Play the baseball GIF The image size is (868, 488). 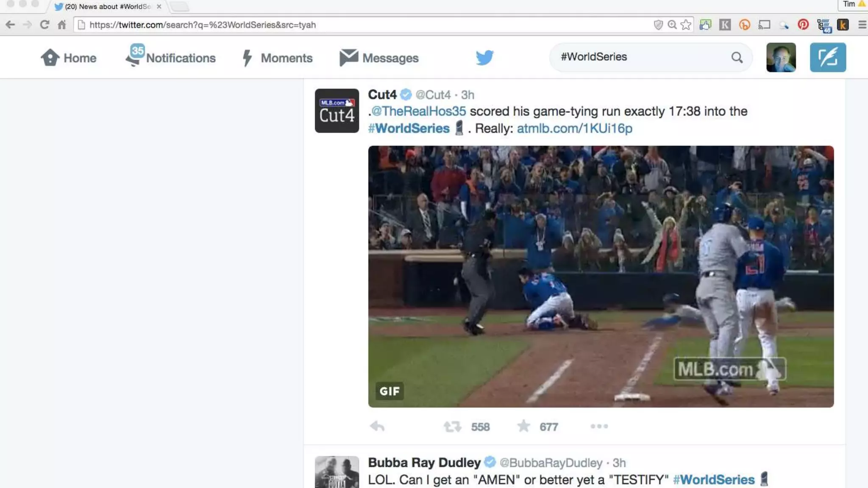(x=601, y=276)
